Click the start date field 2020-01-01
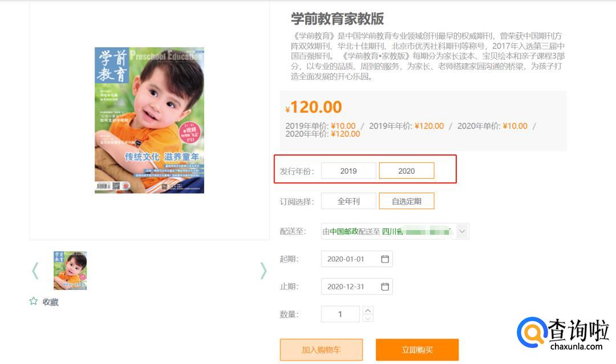The image size is (616, 364). click(349, 259)
